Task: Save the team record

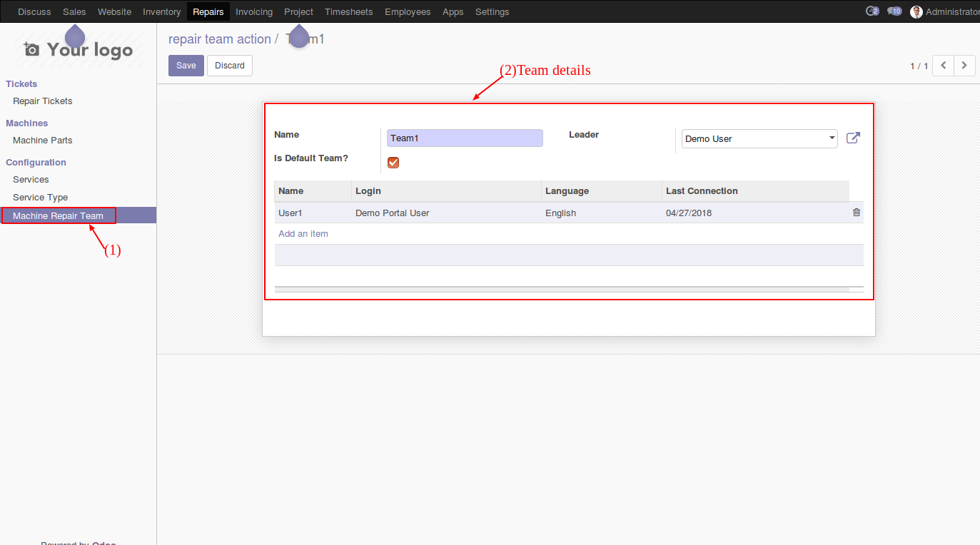Action: click(186, 66)
